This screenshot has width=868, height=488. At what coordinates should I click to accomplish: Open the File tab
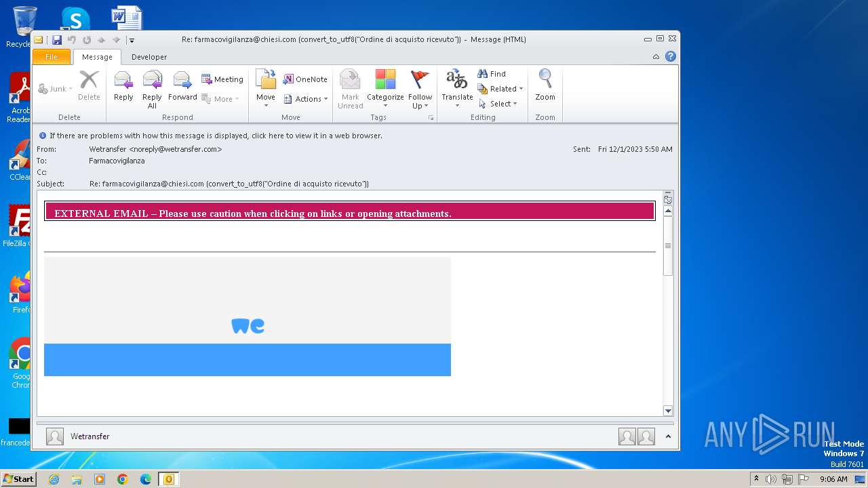click(x=52, y=57)
